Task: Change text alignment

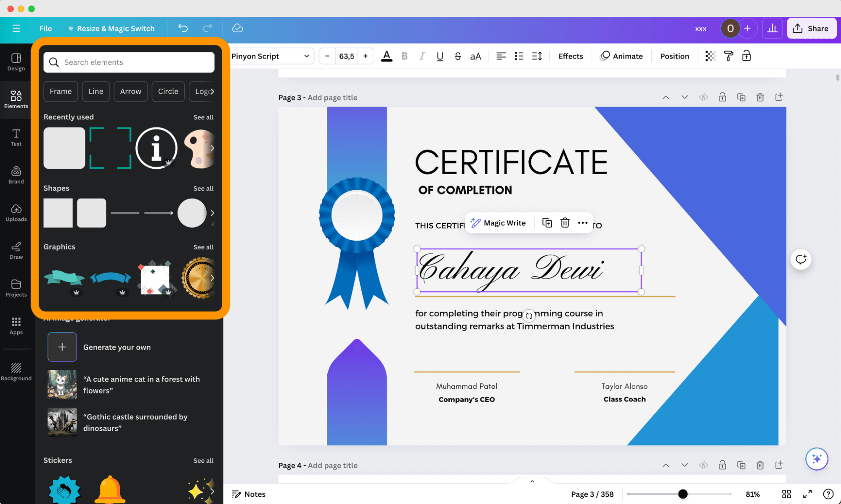Action: (x=501, y=56)
